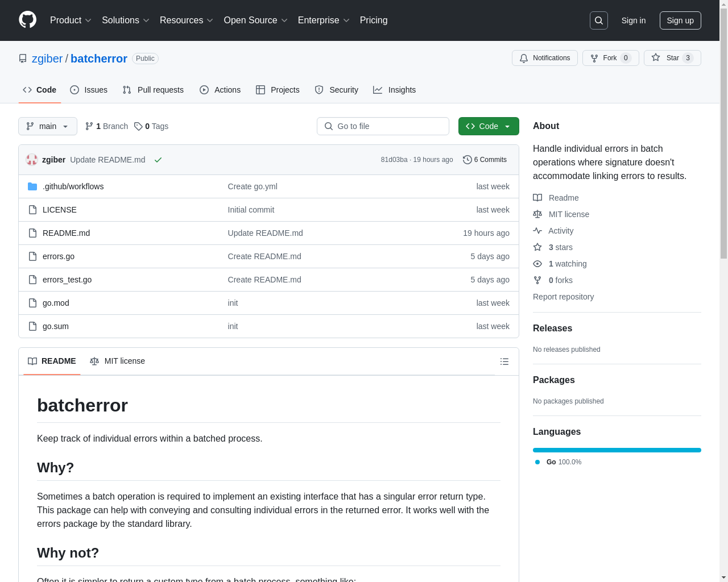
Task: Open the green Code dropdown button
Action: (489, 126)
